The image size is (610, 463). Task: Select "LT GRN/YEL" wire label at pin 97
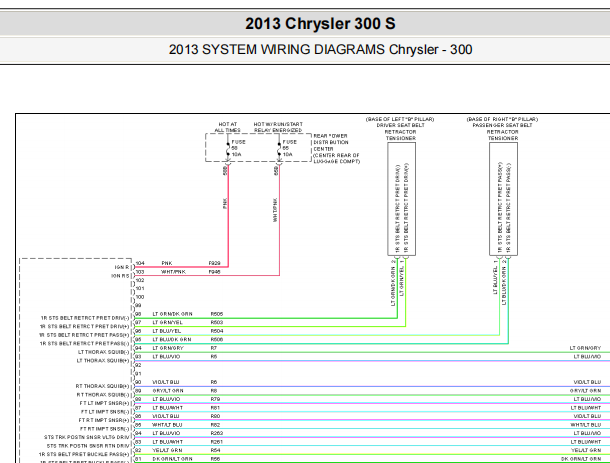[x=167, y=323]
